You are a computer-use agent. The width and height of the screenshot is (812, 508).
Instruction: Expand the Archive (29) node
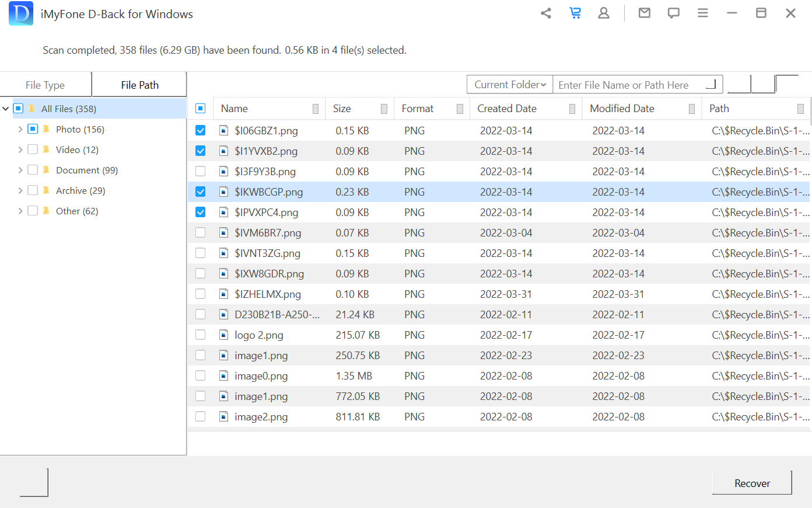20,190
